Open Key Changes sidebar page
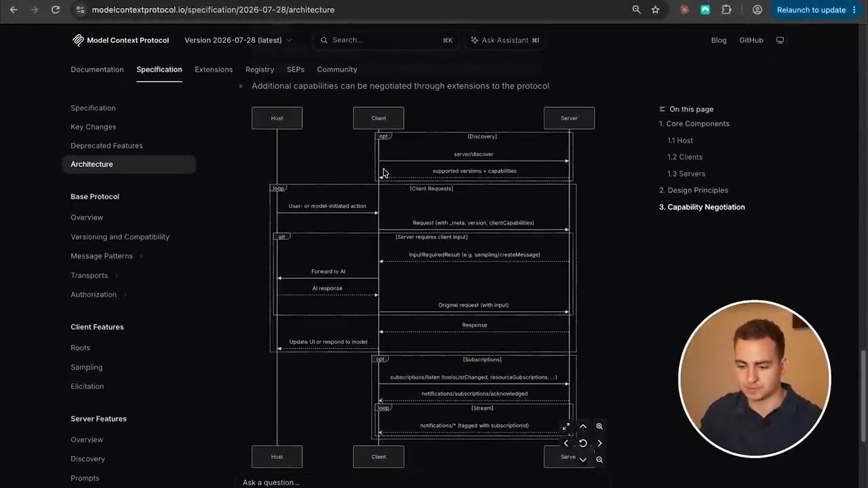The width and height of the screenshot is (868, 488). tap(93, 127)
